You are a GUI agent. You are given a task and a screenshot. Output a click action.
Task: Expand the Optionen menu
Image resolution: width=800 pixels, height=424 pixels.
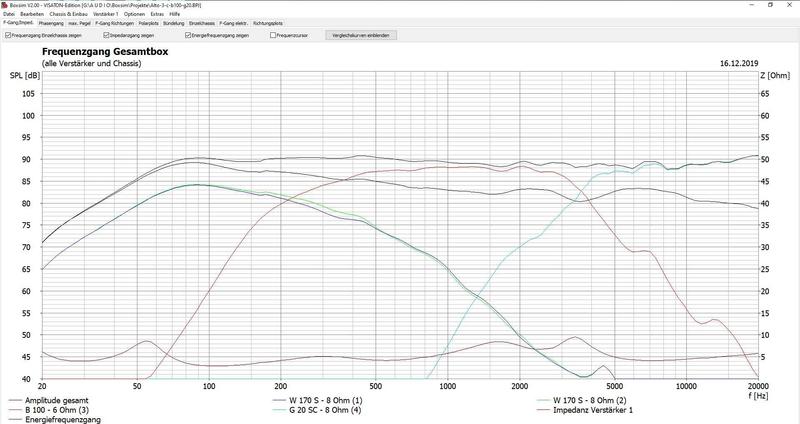tap(134, 14)
